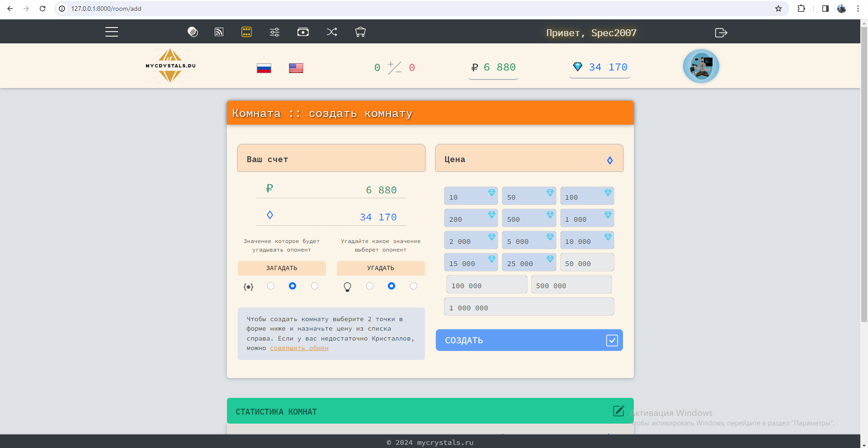Viewport: 868px width, 448px height.
Task: Click the shuffle exchange icon
Action: point(332,32)
